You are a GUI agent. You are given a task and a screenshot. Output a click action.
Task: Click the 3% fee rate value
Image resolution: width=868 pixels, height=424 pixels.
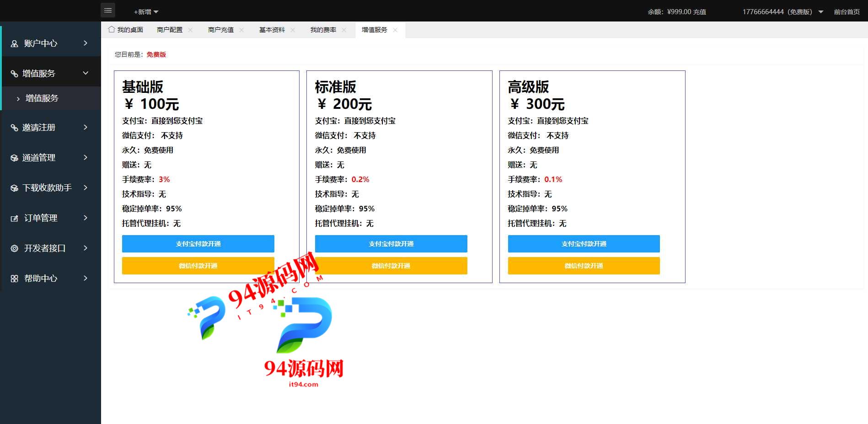click(164, 179)
